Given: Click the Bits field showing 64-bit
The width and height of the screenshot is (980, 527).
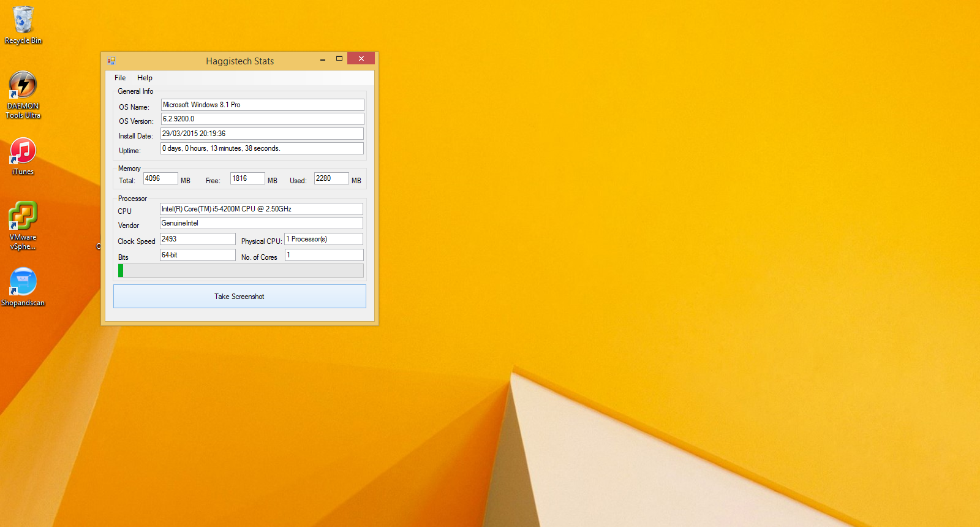Looking at the screenshot, I should (198, 255).
